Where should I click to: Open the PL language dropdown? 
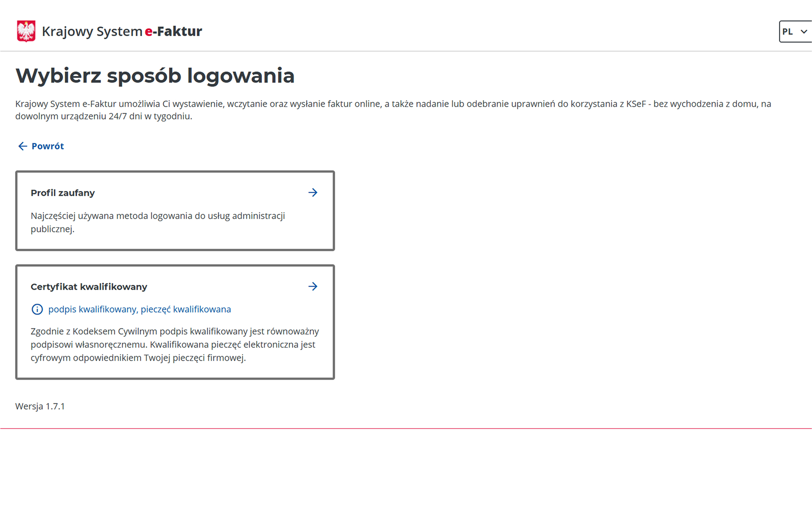(x=795, y=32)
